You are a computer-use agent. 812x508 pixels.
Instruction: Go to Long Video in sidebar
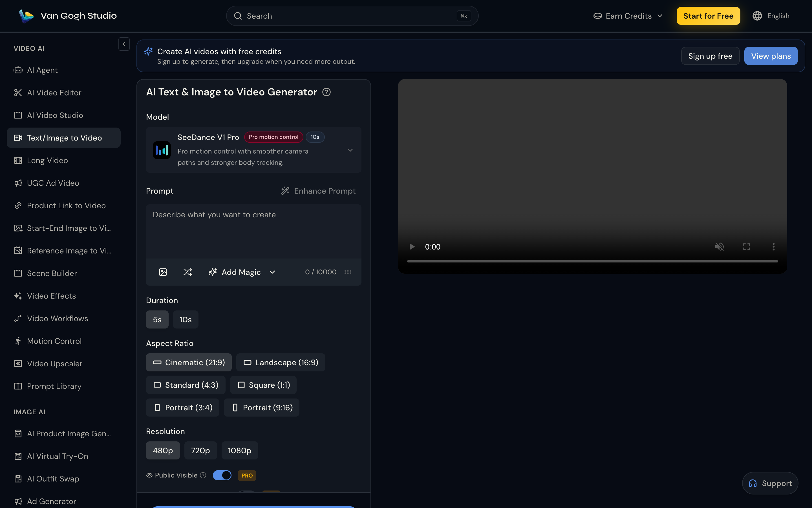[64, 160]
